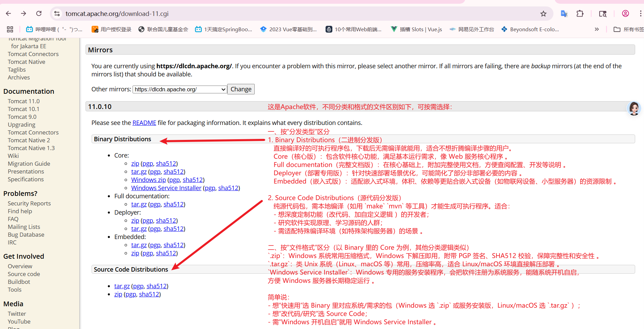This screenshot has width=644, height=329.
Task: View site information icon in address bar
Action: point(57,14)
